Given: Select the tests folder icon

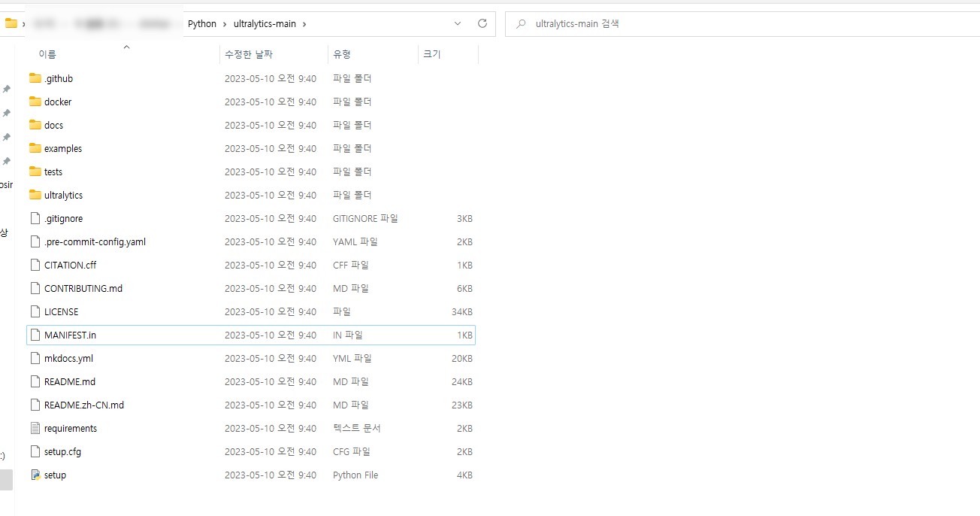Looking at the screenshot, I should point(35,171).
